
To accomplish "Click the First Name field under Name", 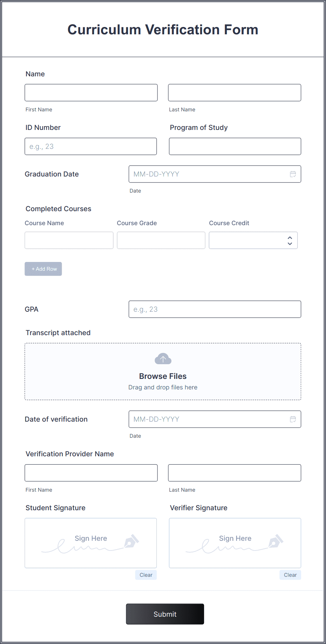I will coord(91,92).
